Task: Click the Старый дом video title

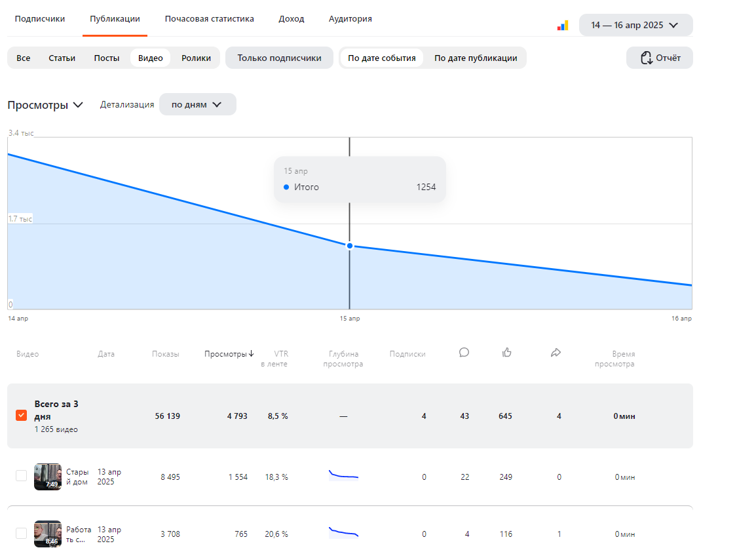Action: point(77,477)
